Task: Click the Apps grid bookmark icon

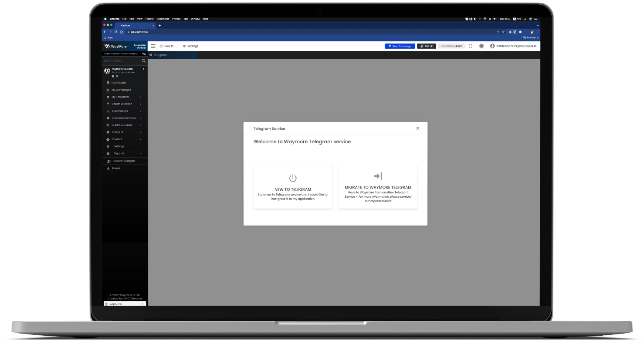Action: click(105, 38)
